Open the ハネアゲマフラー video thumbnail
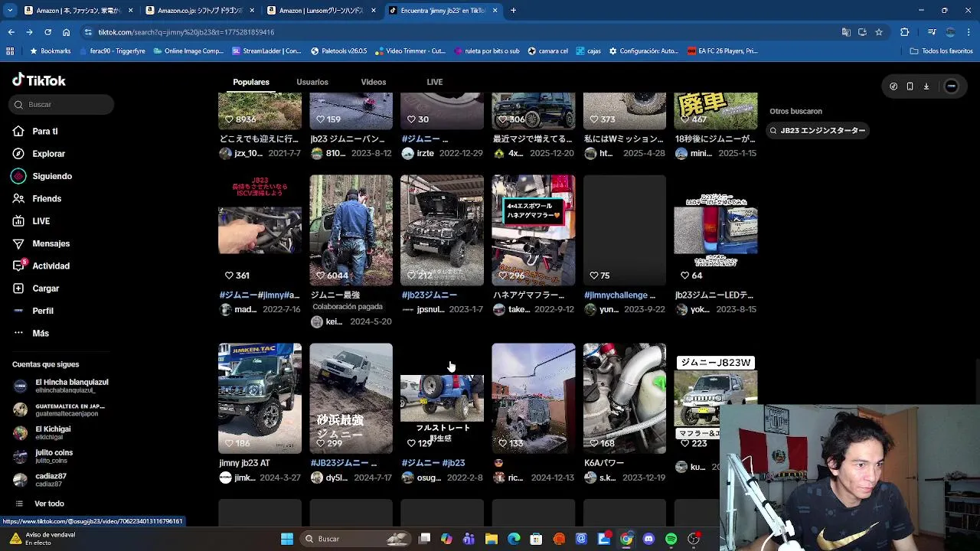 [x=533, y=230]
